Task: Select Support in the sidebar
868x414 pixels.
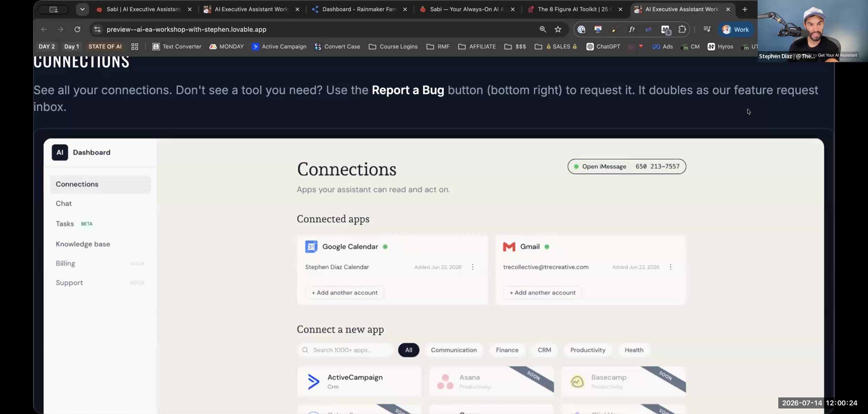Action: coord(100,283)
